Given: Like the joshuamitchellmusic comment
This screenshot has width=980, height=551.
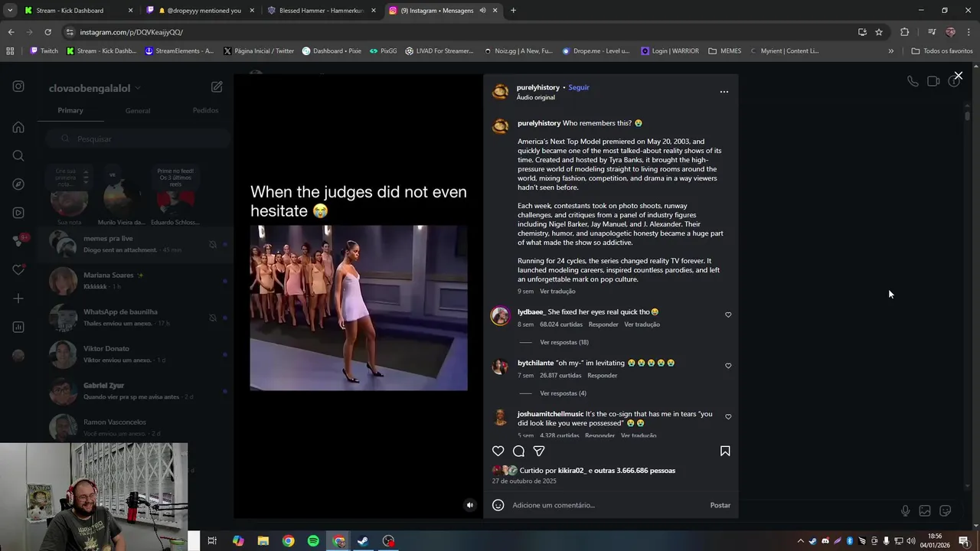Looking at the screenshot, I should pyautogui.click(x=728, y=417).
